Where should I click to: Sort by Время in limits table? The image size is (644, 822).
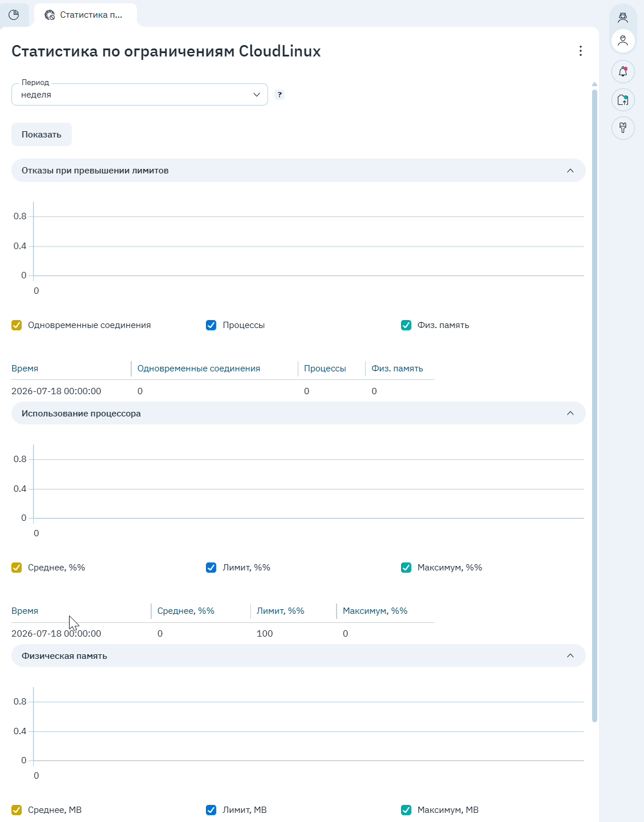tap(25, 369)
